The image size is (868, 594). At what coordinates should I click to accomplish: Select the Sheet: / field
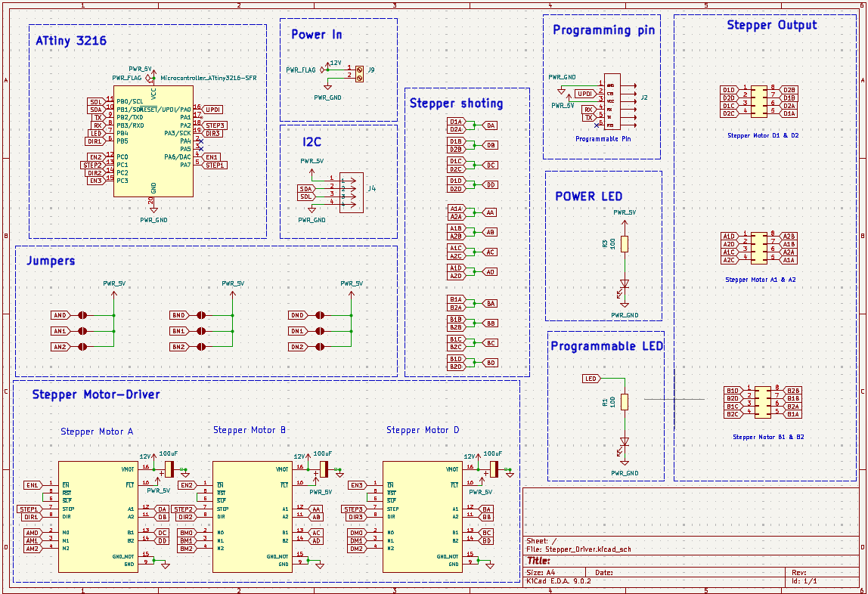coord(541,541)
